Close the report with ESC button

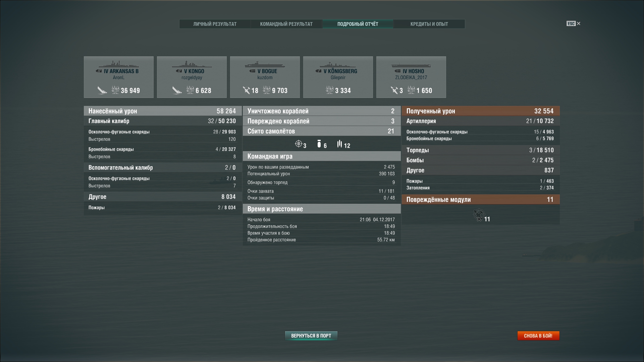coord(574,23)
